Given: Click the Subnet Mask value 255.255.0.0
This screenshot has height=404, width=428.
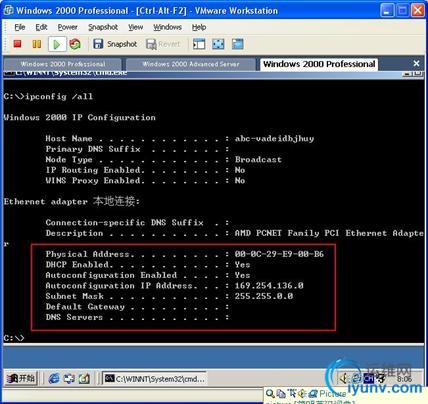Looking at the screenshot, I should 264,296.
